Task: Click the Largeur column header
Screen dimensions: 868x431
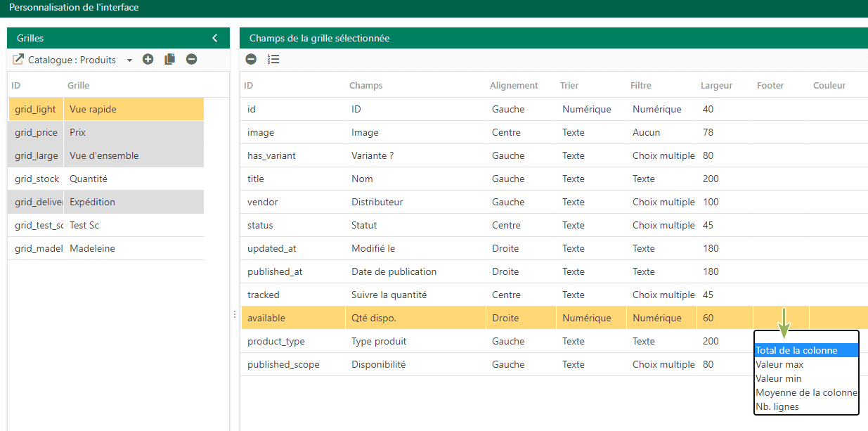Action: (716, 85)
